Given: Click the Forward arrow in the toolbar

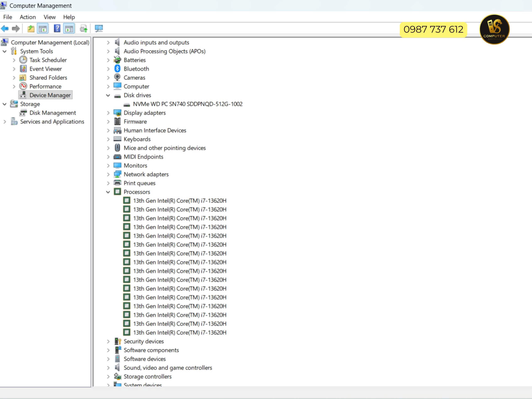Looking at the screenshot, I should point(16,29).
